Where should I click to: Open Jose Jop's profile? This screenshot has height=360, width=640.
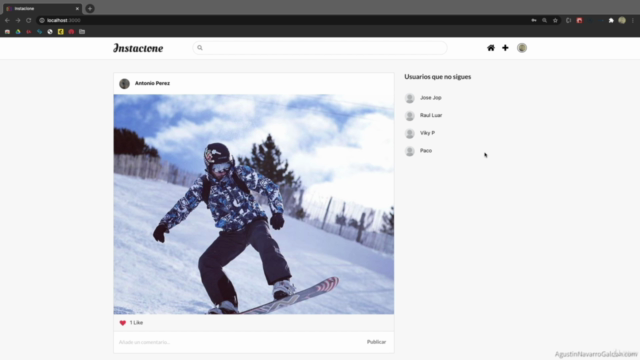(431, 98)
